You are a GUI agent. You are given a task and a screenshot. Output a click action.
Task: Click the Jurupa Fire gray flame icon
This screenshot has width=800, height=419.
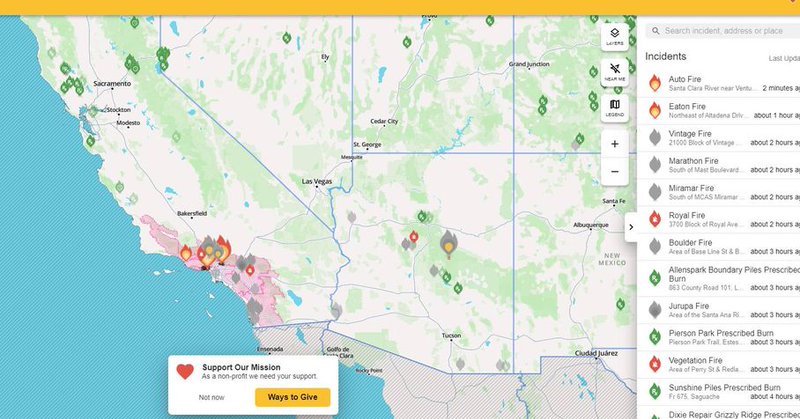pyautogui.click(x=655, y=310)
